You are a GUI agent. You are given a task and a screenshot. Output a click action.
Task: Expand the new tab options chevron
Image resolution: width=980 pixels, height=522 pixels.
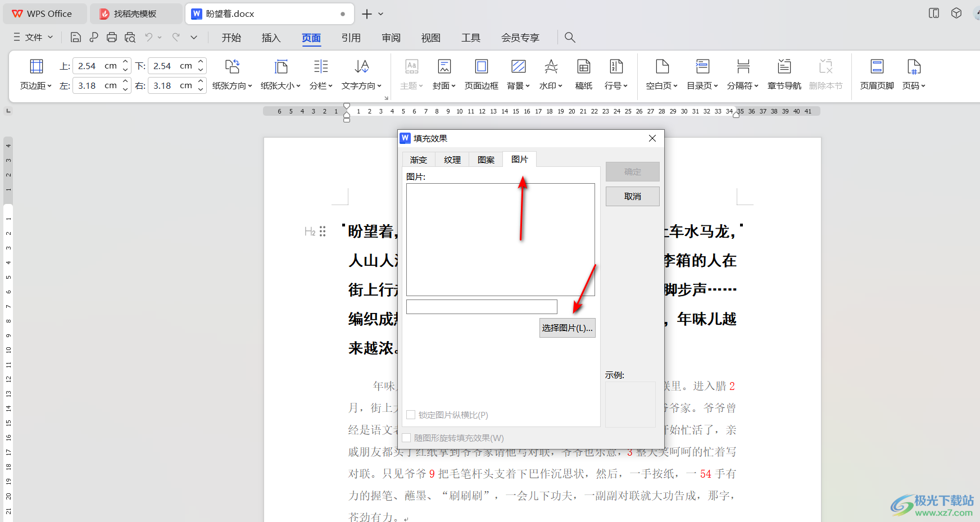click(x=381, y=13)
